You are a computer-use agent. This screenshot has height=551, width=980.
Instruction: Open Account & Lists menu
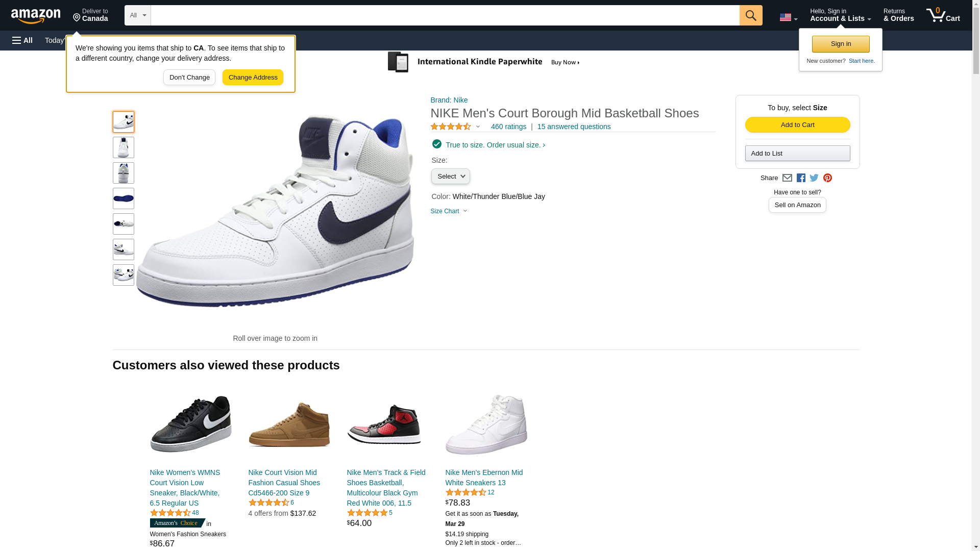coord(840,15)
